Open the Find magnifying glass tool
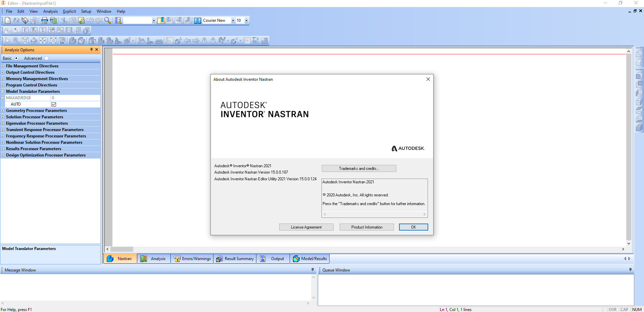 [107, 20]
